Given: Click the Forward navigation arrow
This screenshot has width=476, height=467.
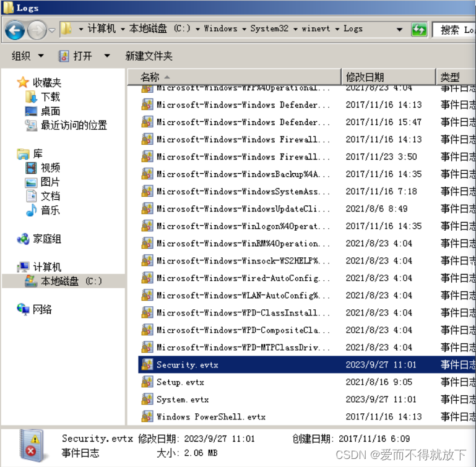Looking at the screenshot, I should tap(37, 30).
